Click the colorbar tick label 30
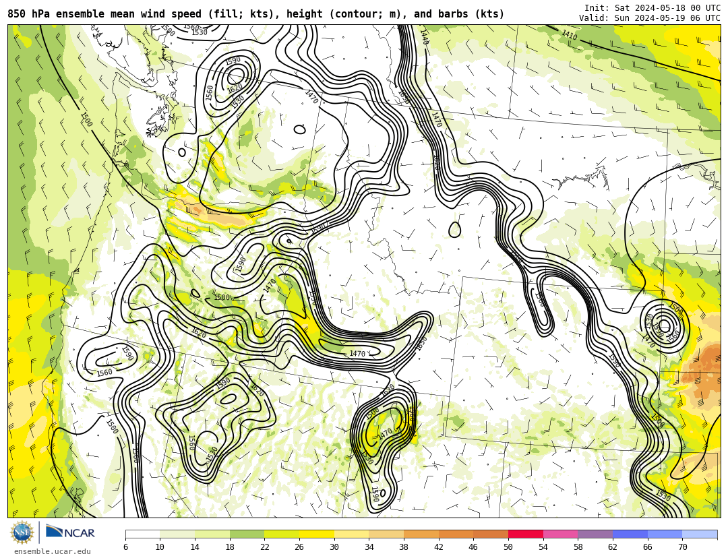 [x=334, y=547]
